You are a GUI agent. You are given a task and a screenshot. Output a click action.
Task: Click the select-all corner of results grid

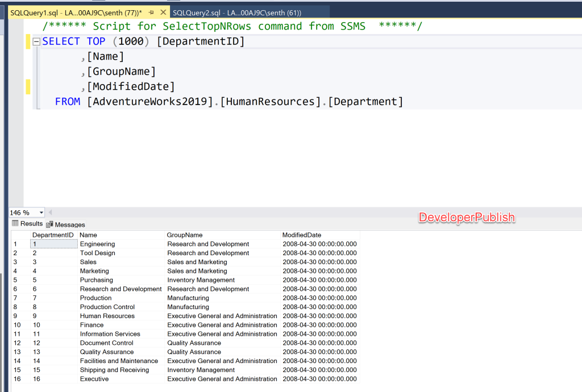(x=20, y=235)
